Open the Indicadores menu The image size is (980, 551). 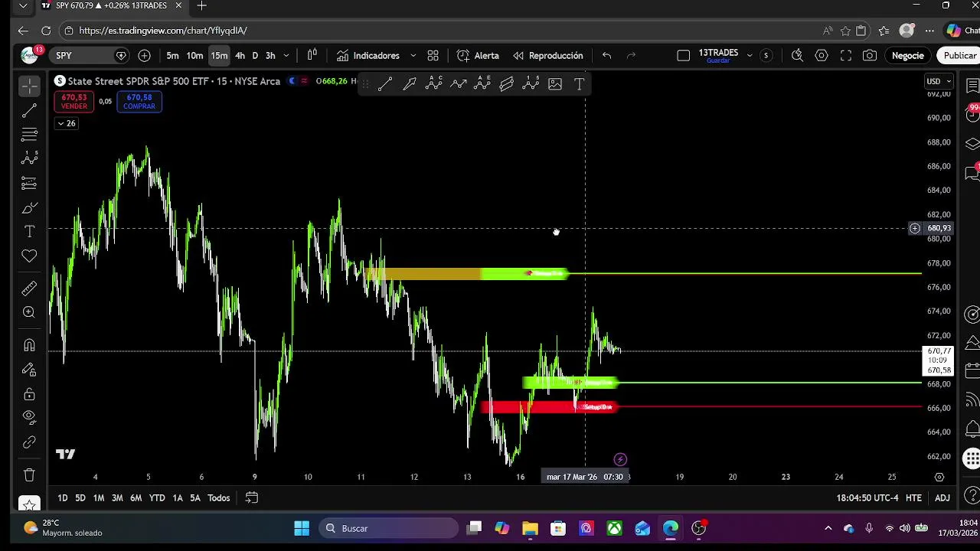[x=368, y=55]
